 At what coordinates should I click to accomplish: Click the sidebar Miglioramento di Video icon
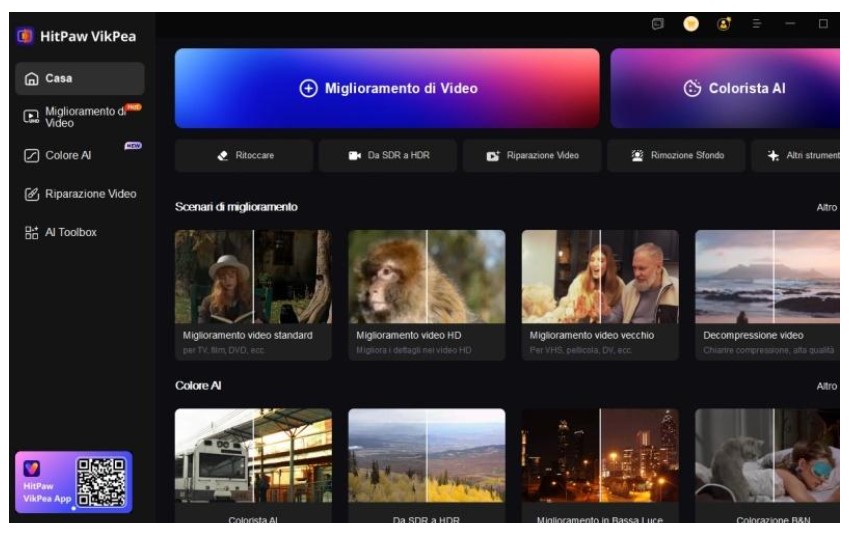31,116
